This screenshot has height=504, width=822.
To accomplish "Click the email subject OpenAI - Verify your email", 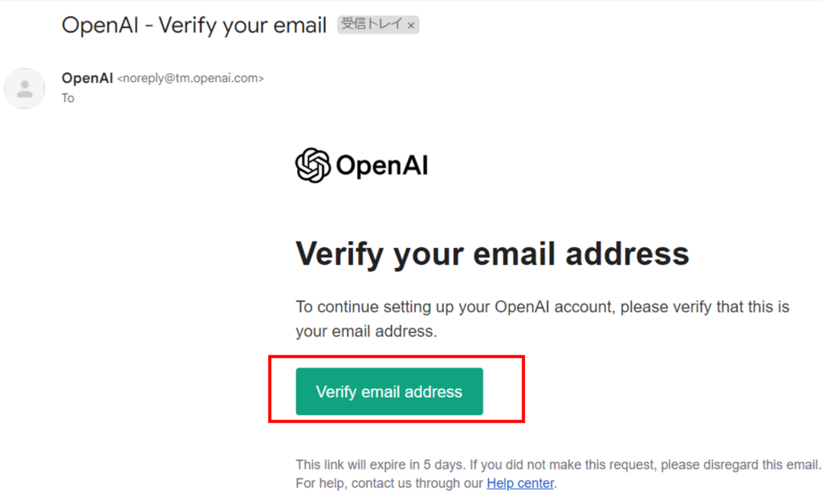I will click(x=194, y=25).
